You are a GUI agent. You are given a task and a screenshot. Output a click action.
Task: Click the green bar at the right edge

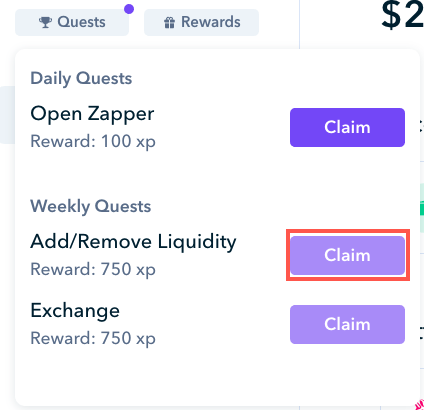point(422,210)
